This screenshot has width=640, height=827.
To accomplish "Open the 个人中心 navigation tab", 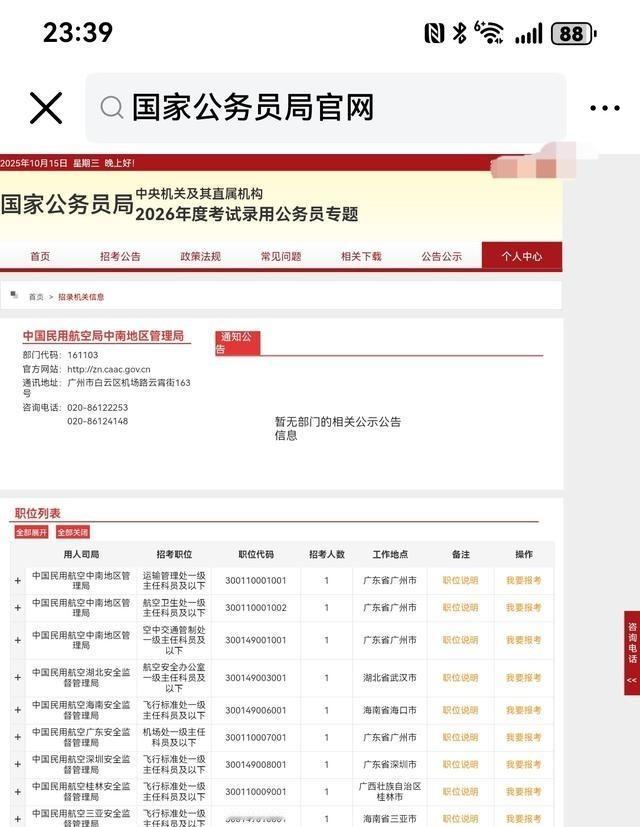I will click(522, 256).
